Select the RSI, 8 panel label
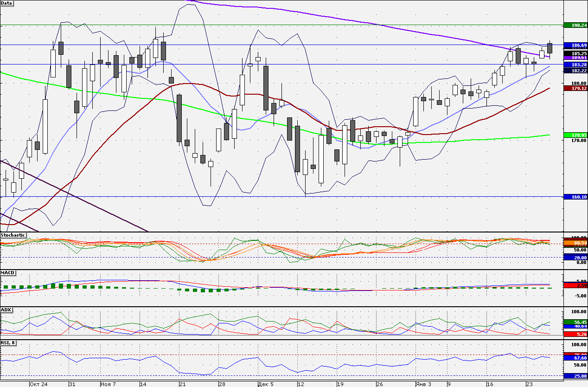Screen dimensions: 588x387 pyautogui.click(x=9, y=343)
